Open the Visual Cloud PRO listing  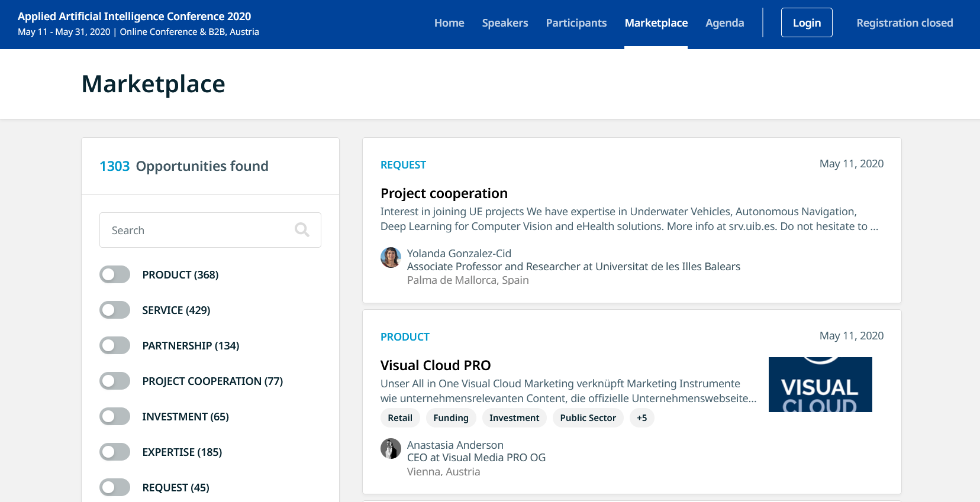[x=436, y=365]
